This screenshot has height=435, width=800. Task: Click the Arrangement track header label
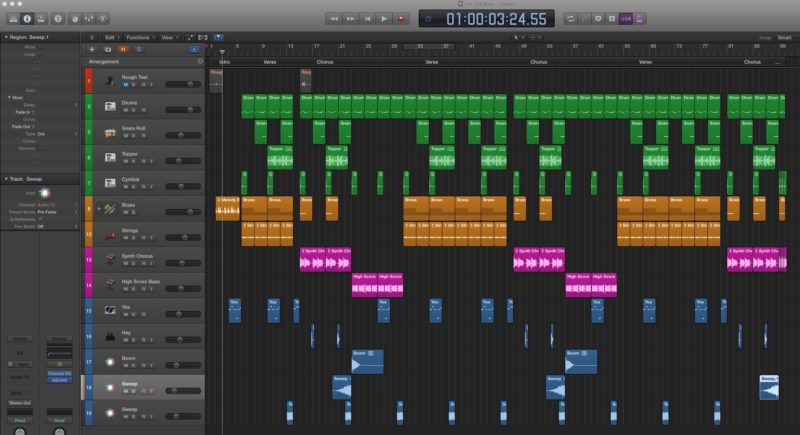[104, 62]
